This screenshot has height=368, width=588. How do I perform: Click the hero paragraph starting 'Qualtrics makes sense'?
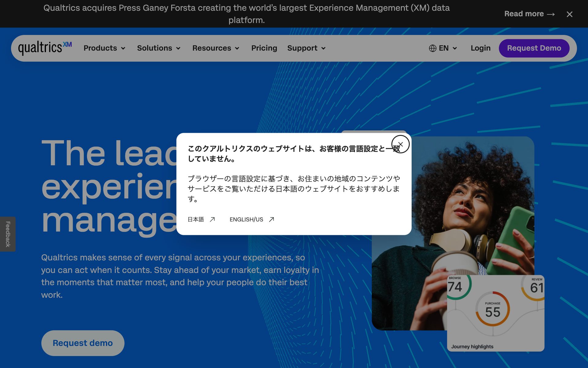pos(180,276)
